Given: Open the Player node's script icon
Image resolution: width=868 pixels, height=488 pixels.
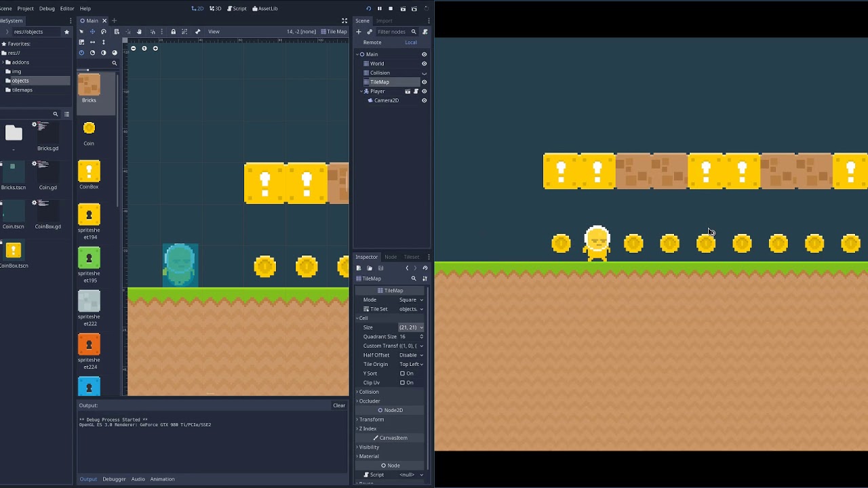Looking at the screenshot, I should click(x=416, y=91).
